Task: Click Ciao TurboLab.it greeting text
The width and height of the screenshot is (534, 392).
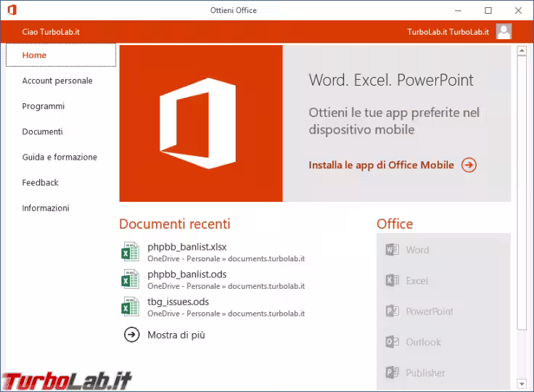Action: 51,32
